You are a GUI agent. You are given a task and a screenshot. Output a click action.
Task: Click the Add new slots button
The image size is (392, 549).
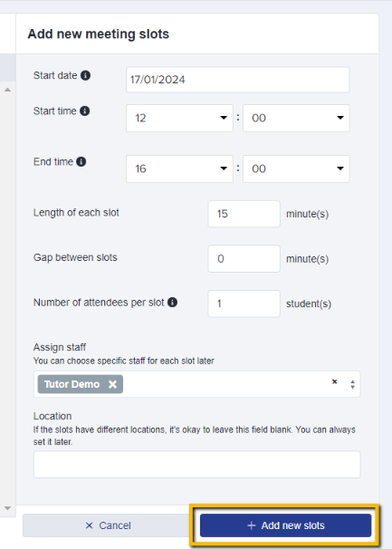tap(285, 525)
